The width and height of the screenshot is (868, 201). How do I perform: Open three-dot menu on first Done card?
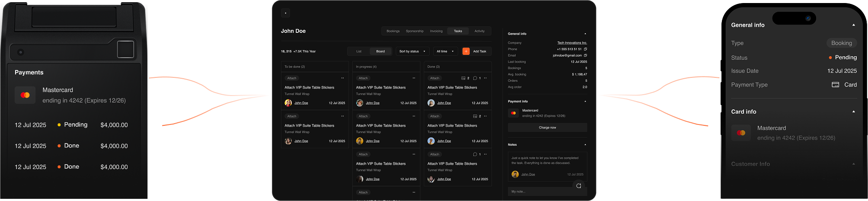[x=485, y=78]
